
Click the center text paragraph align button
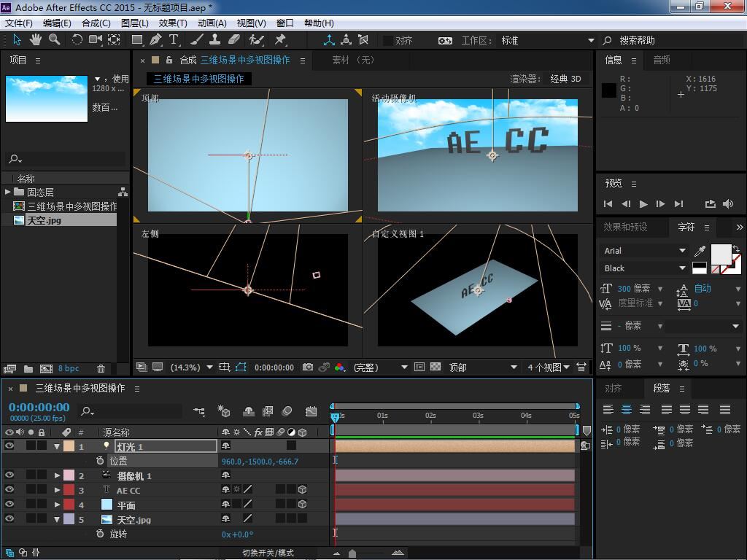[x=627, y=409]
